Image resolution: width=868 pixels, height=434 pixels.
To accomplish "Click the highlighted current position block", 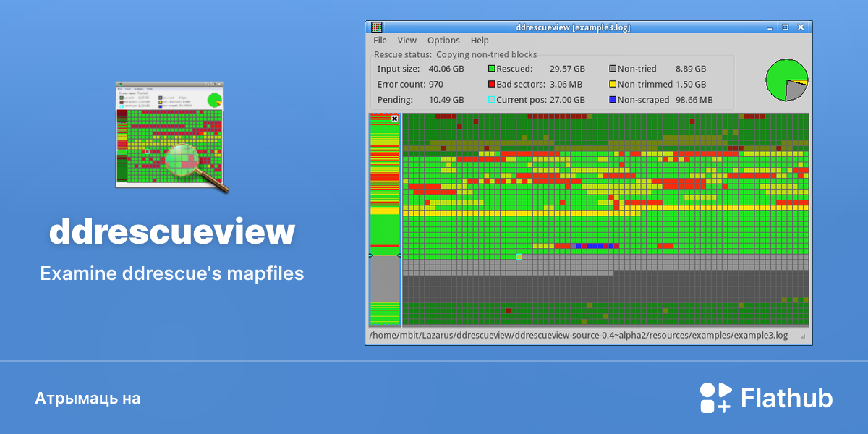I will coord(519,256).
